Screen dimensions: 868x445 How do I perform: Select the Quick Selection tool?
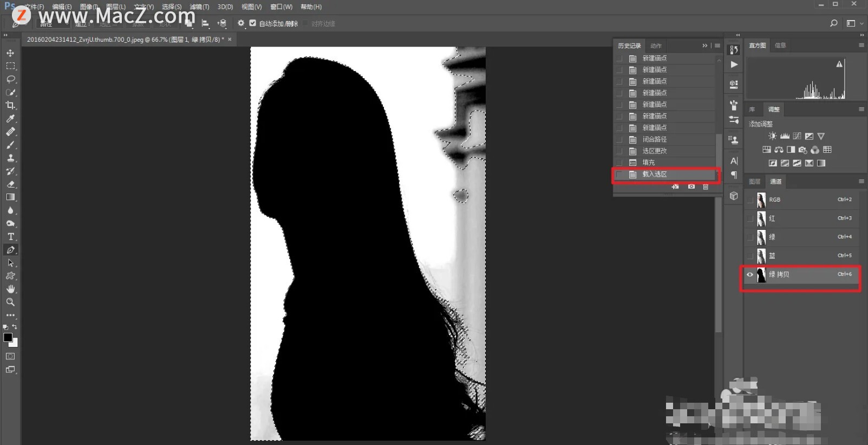(x=10, y=92)
